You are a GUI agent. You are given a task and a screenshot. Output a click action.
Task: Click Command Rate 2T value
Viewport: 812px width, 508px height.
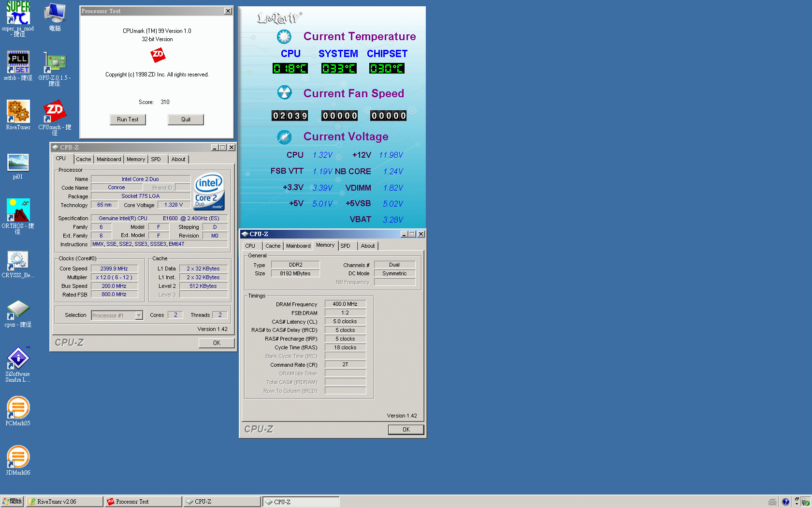pos(345,364)
